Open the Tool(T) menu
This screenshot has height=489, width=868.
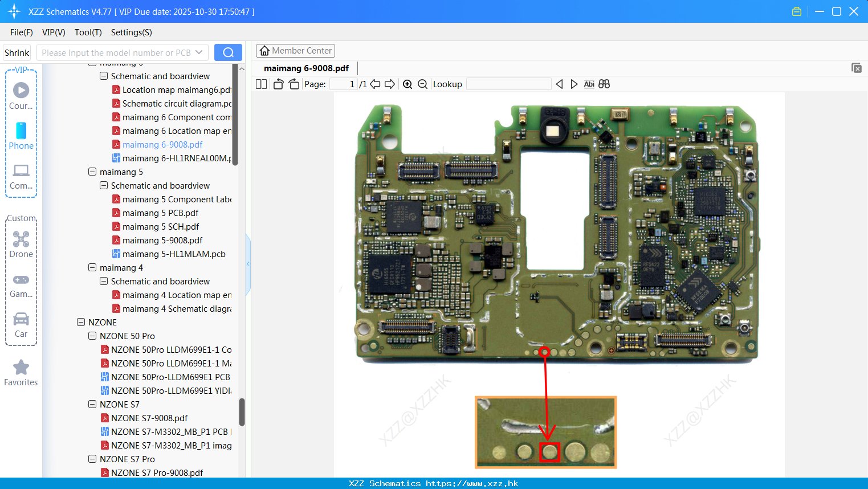(88, 32)
